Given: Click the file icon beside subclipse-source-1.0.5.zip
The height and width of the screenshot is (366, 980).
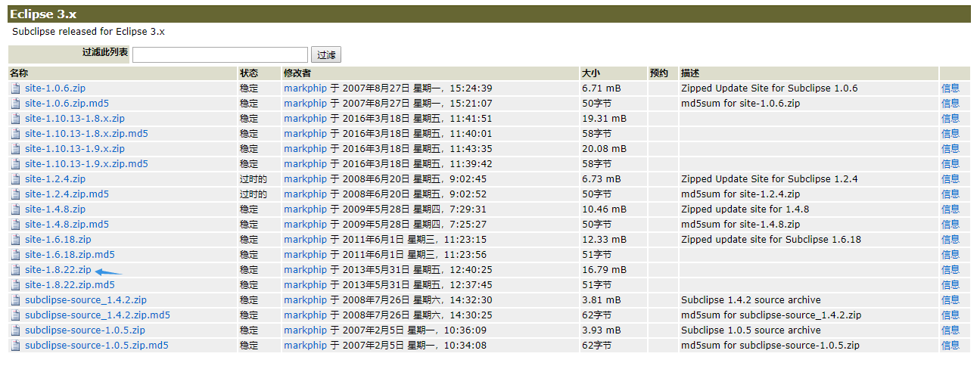Looking at the screenshot, I should tap(15, 330).
